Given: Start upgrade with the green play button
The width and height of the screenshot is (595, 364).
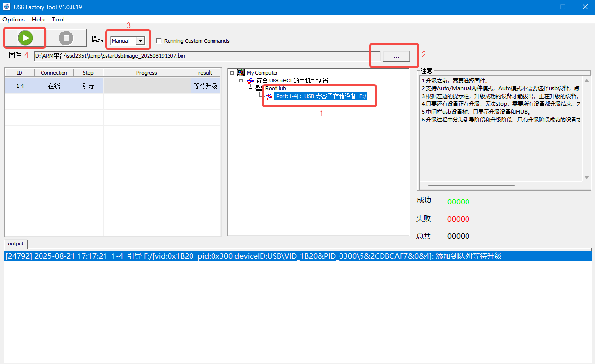Looking at the screenshot, I should point(25,38).
